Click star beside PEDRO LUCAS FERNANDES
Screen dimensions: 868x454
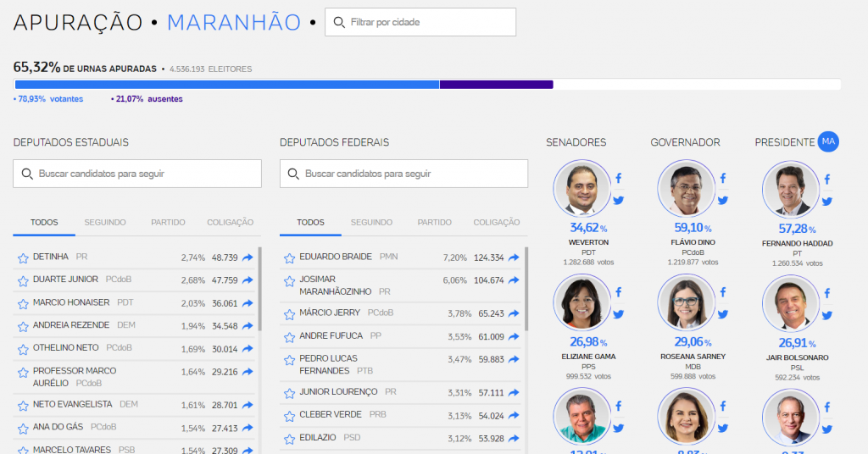pos(289,361)
